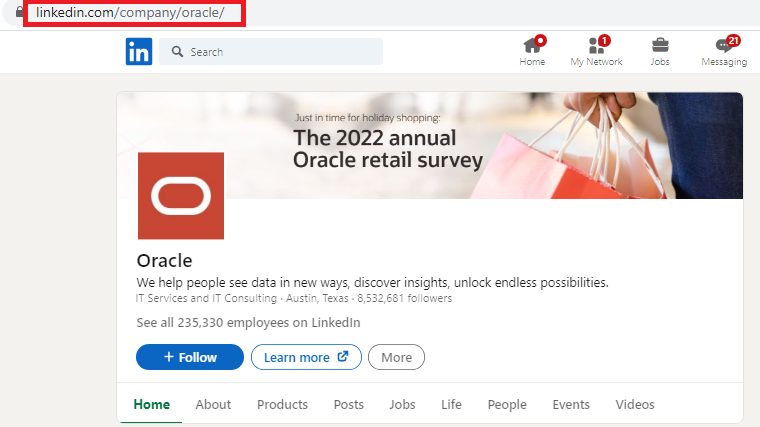Switch to the Videos tab
The height and width of the screenshot is (427, 760).
click(x=635, y=404)
